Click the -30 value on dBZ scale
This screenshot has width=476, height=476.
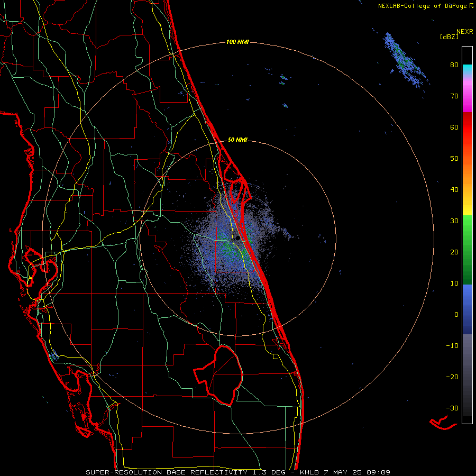coord(452,408)
